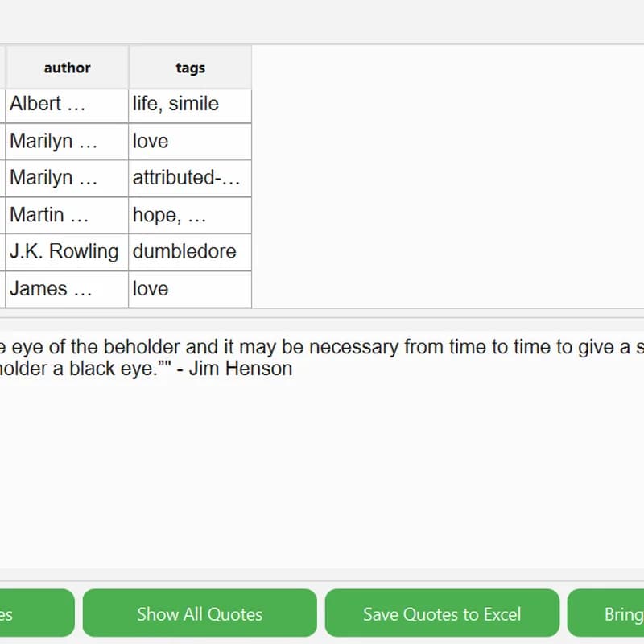Click the author column header
The height and width of the screenshot is (644, 644).
pos(67,68)
